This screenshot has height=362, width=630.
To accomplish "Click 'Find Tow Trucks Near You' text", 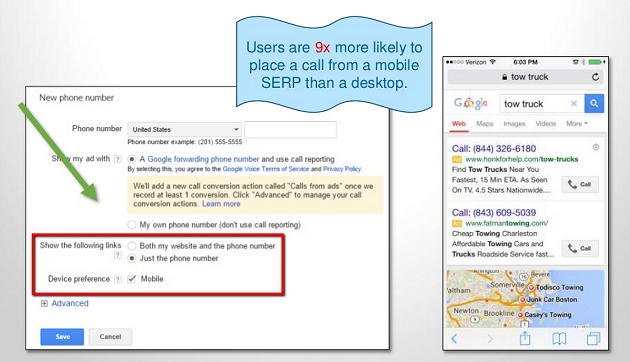I will click(x=495, y=170).
